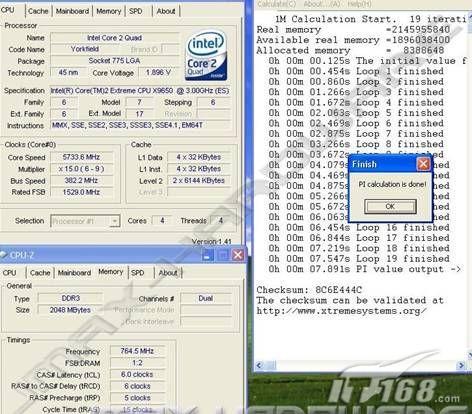Click the Channels # field Dual
This screenshot has width=472, height=414.
(206, 298)
